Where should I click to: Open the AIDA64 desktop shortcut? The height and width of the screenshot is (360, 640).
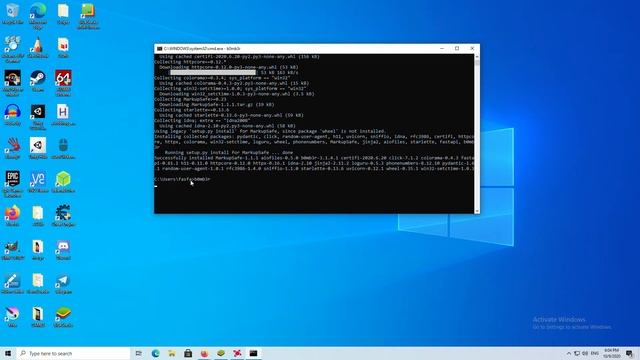pyautogui.click(x=63, y=83)
